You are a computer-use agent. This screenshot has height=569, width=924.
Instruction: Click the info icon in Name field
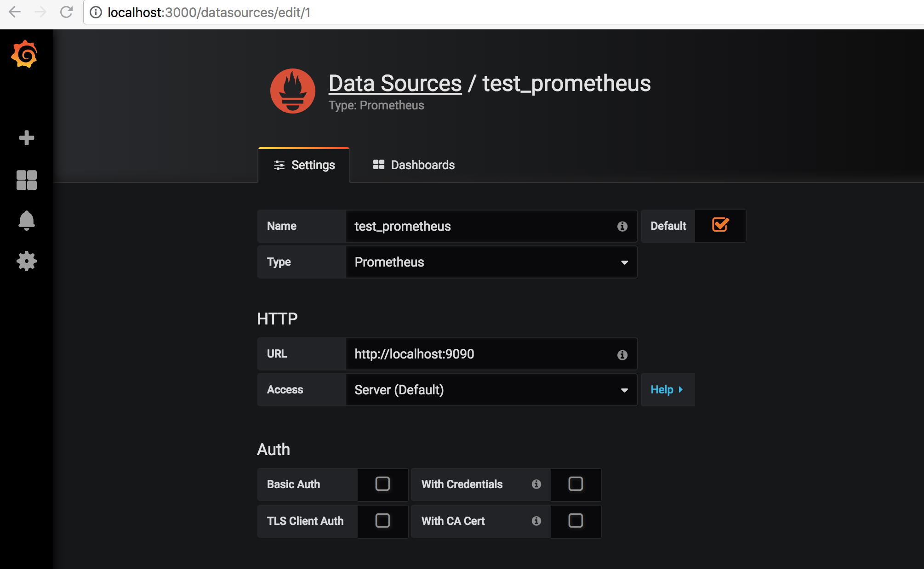click(622, 226)
